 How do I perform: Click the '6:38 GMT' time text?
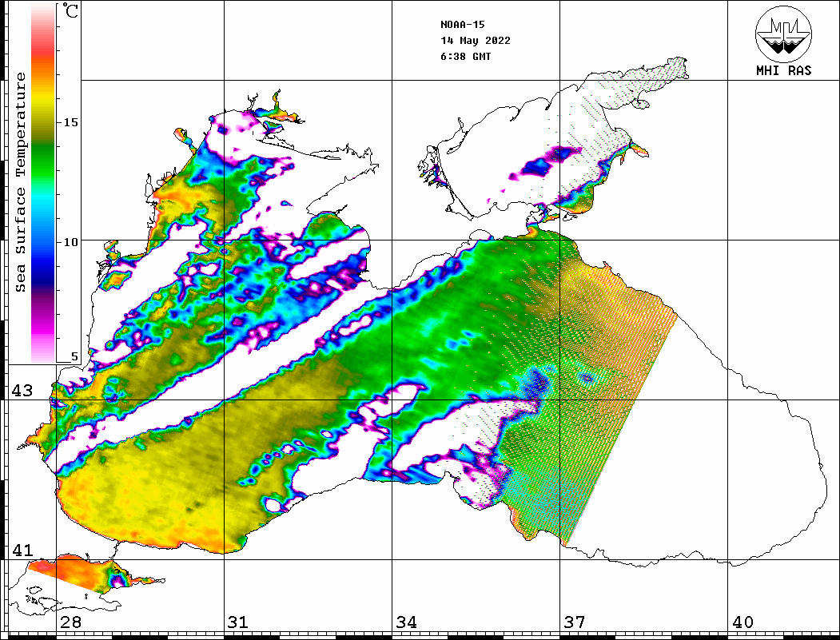(x=465, y=56)
